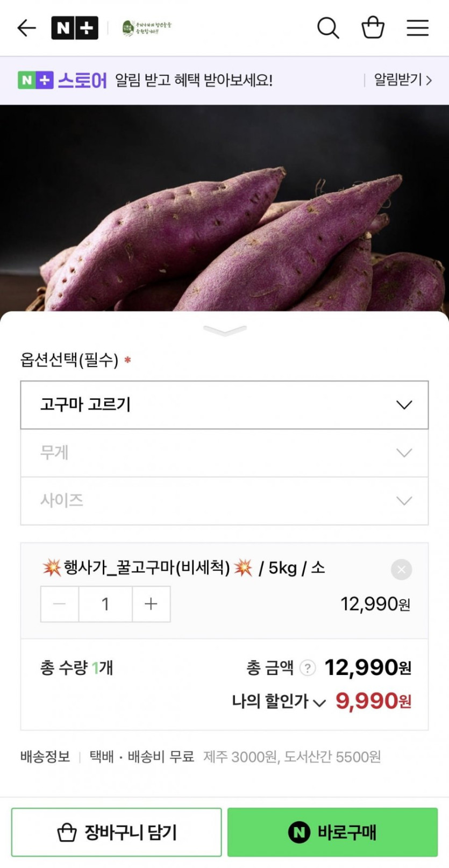Screen dimensions: 449x868
Task: Tap 알림받기 notification link
Action: 402,81
